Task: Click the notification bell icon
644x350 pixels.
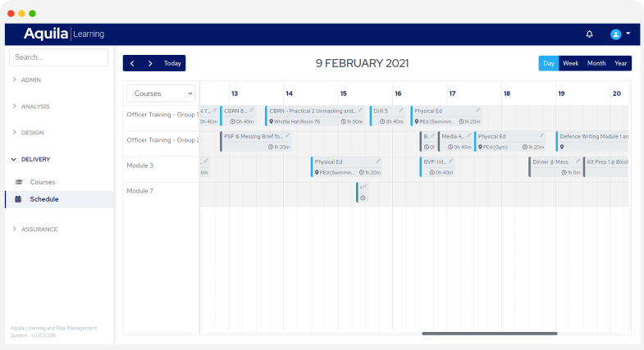Action: tap(589, 34)
